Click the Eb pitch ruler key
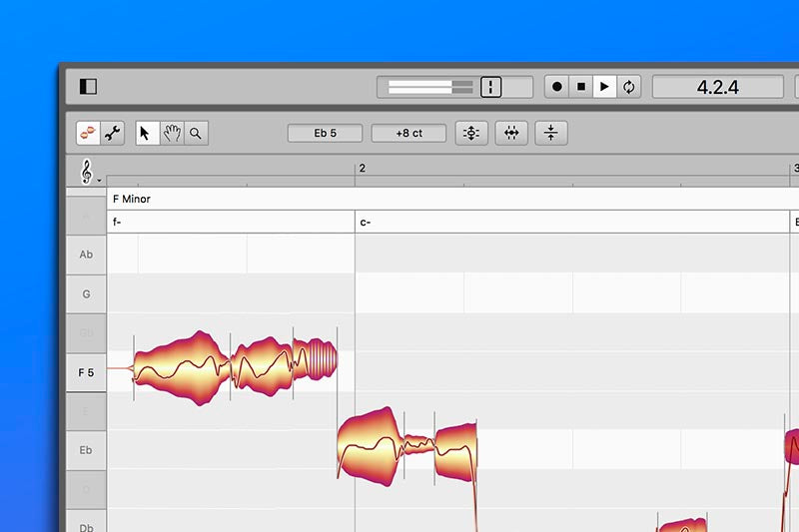The height and width of the screenshot is (532, 799). pos(86,450)
